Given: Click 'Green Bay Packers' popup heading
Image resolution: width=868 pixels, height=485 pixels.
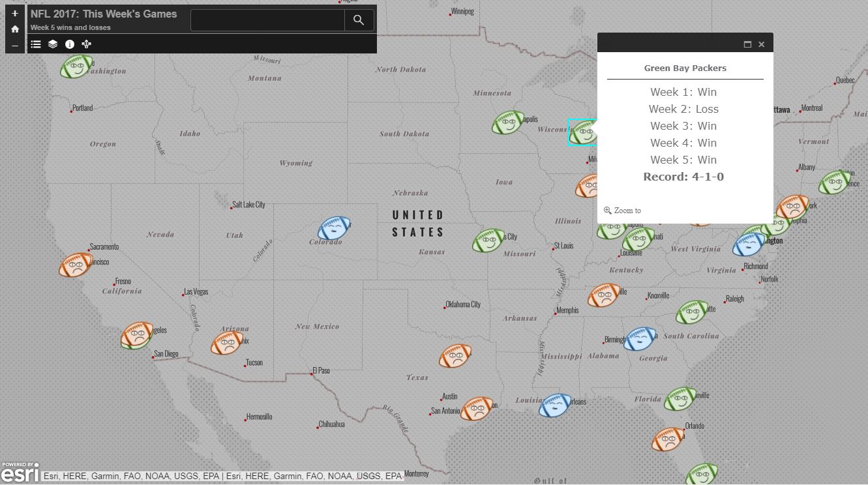Looking at the screenshot, I should 685,68.
